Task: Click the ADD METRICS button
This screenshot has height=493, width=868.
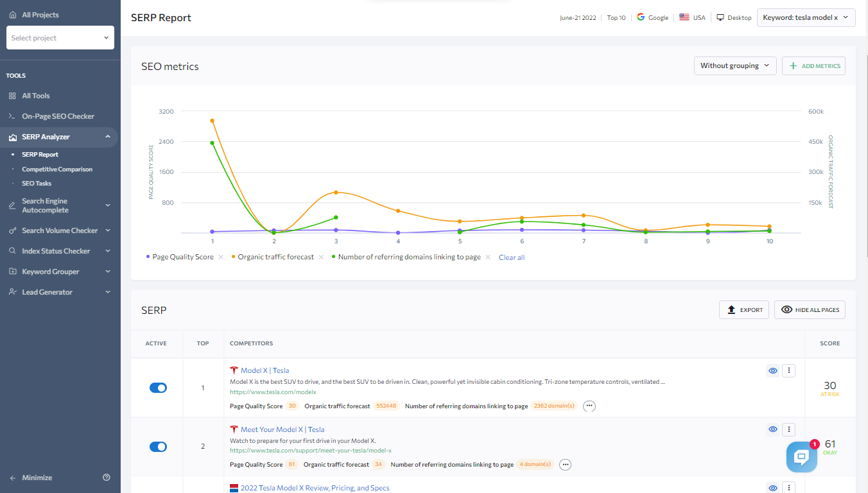Action: click(x=813, y=65)
